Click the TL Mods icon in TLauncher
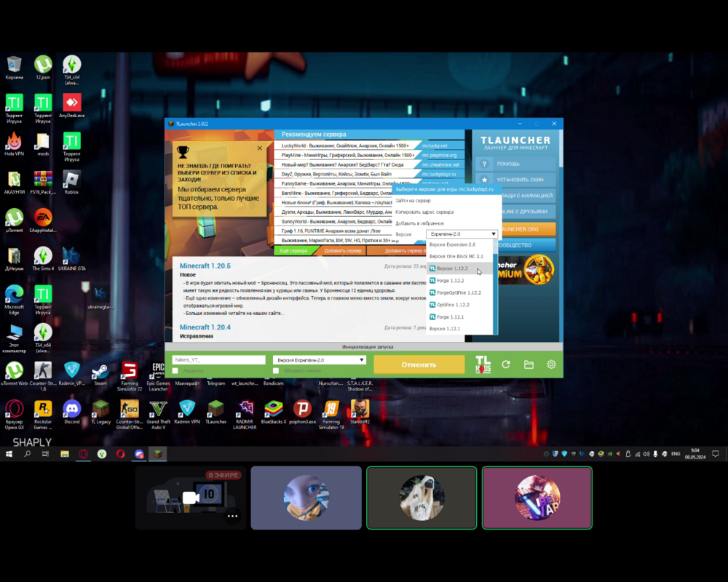 483,364
